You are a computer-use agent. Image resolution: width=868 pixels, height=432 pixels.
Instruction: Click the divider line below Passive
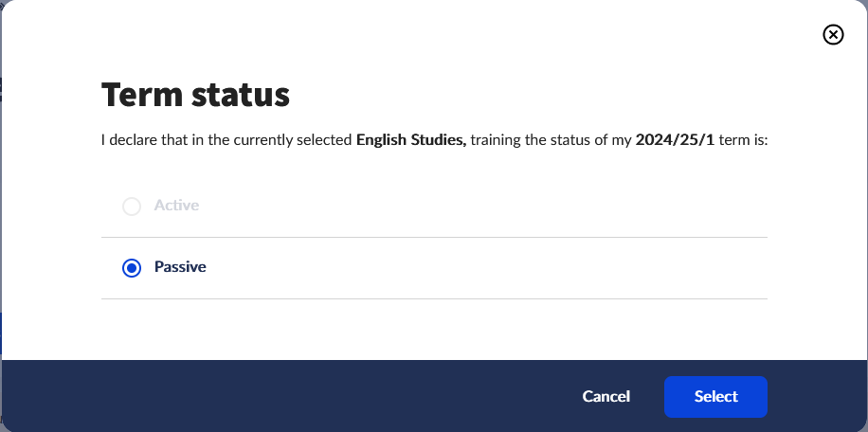coord(434,298)
